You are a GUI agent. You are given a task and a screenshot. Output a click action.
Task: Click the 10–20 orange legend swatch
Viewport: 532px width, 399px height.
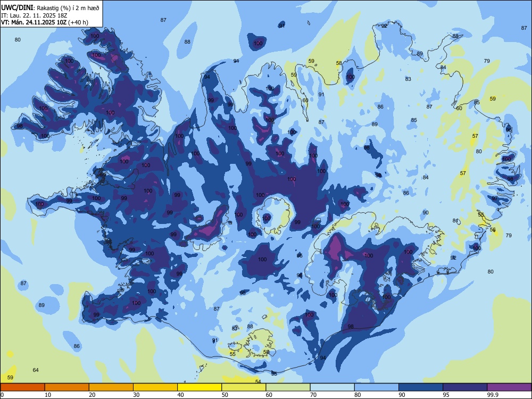pos(67,387)
